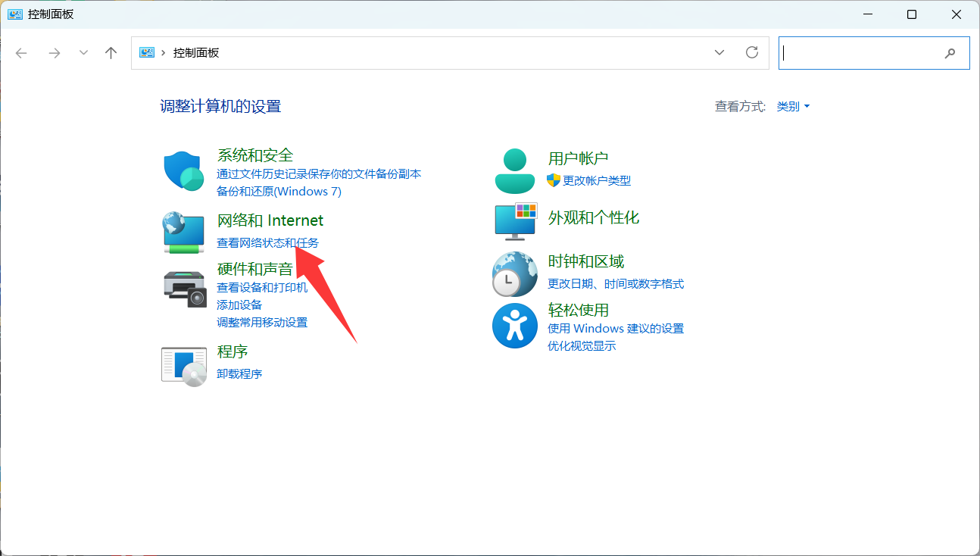Click the Control Panel icon in the address bar

145,52
